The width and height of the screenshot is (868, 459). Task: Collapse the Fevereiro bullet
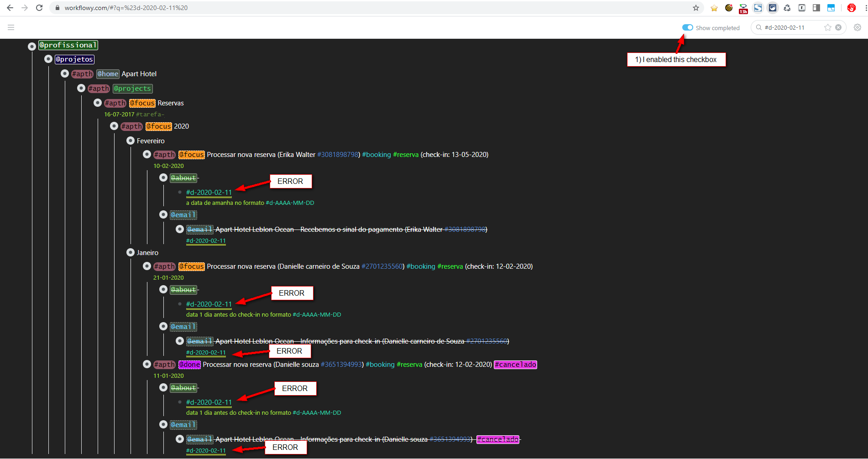(131, 141)
